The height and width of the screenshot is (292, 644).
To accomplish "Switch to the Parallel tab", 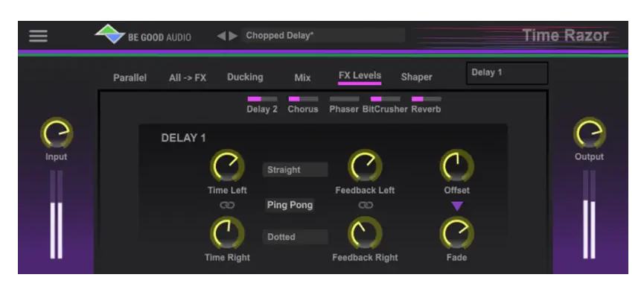I will coord(130,77).
